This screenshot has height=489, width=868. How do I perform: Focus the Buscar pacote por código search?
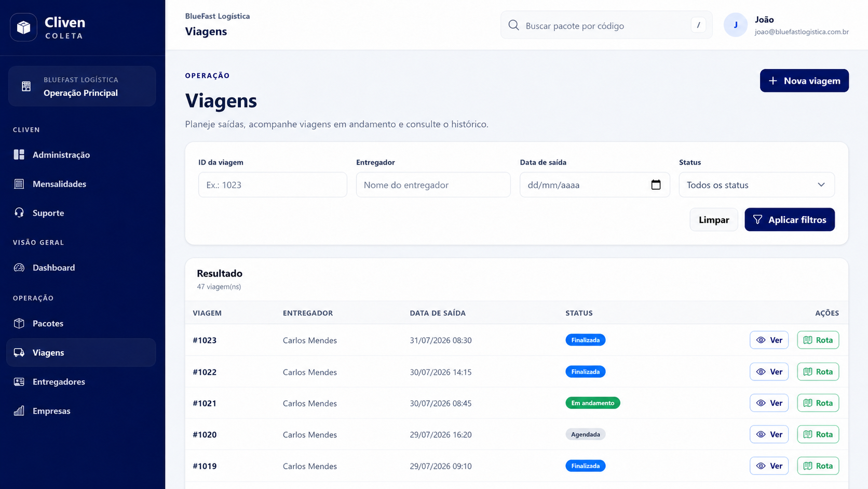pyautogui.click(x=606, y=25)
